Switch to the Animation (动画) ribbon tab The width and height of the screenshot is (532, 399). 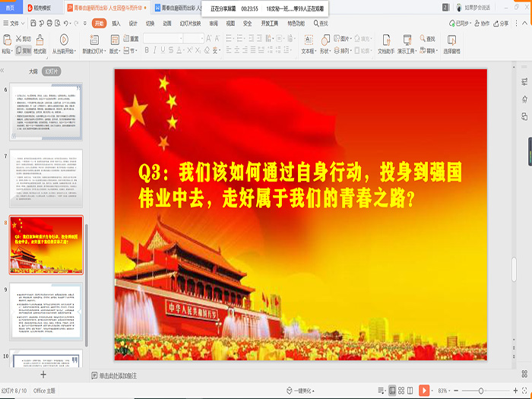click(x=167, y=24)
